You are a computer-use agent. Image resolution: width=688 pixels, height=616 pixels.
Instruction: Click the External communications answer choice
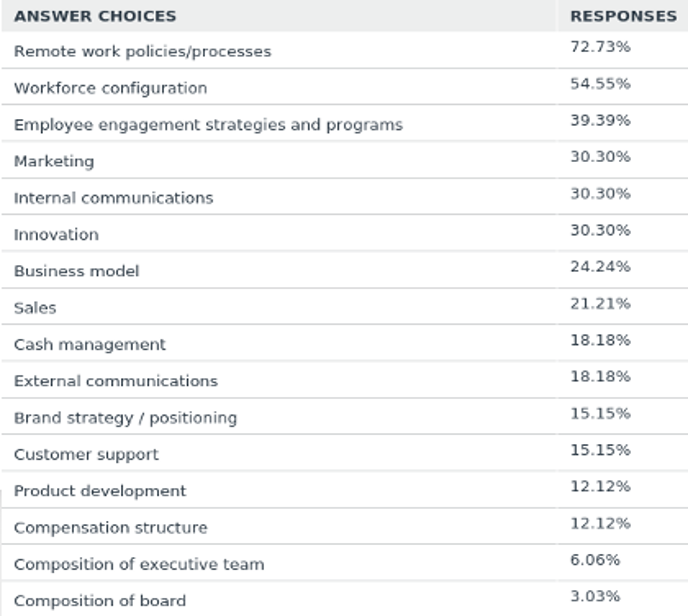pos(115,381)
